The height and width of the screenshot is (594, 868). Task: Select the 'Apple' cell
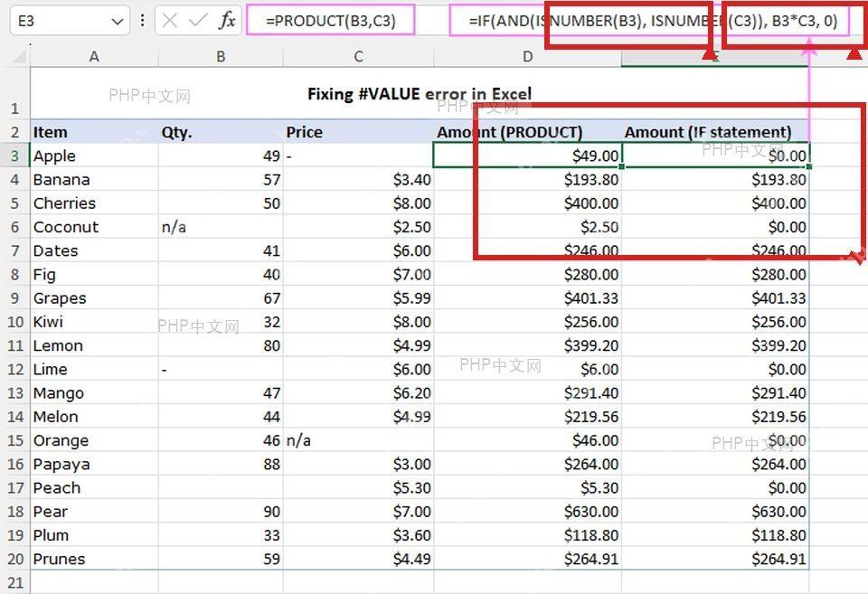coord(94,156)
